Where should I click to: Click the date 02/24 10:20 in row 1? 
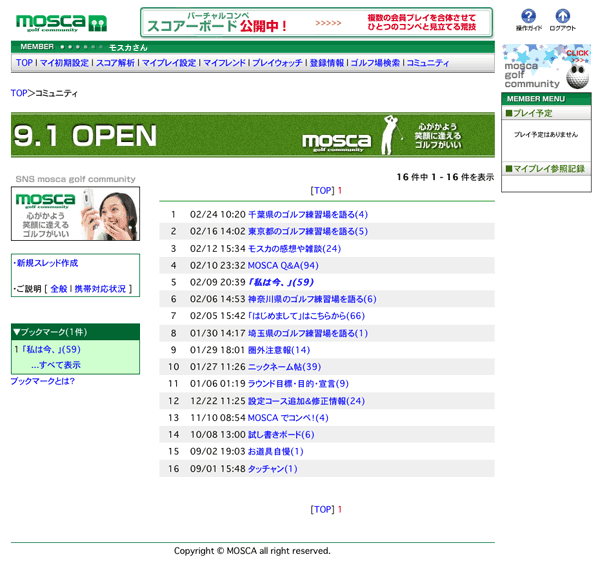coord(218,214)
